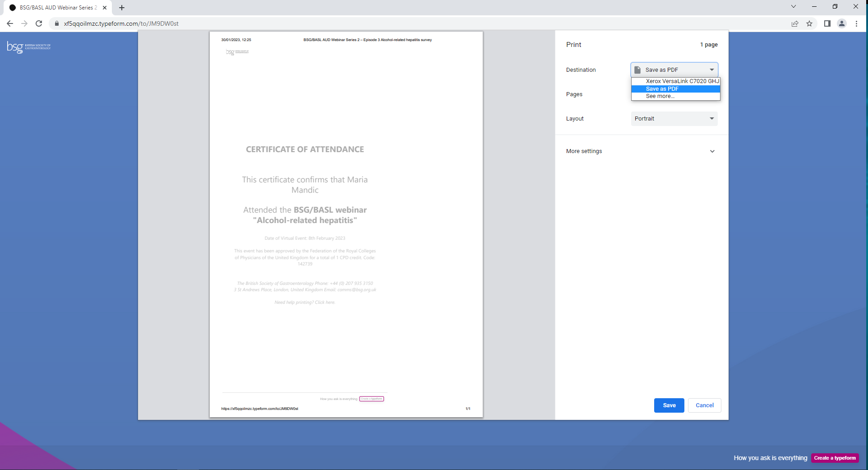This screenshot has height=470, width=868.
Task: Open the Layout Portrait dropdown
Action: 674,119
